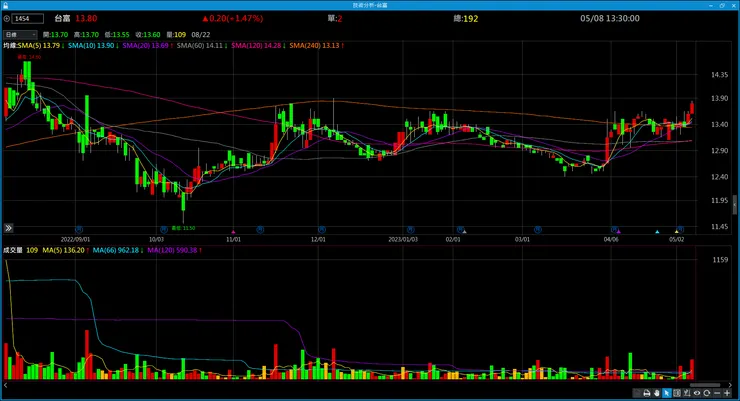The height and width of the screenshot is (401, 740).
Task: Restore the window size via title bar
Action: (x=722, y=5)
